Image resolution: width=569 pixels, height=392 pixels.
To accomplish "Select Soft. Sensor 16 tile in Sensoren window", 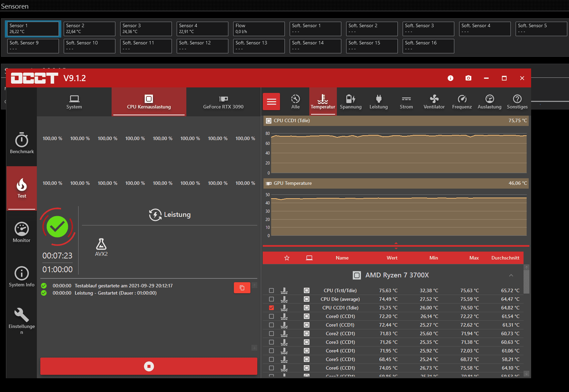I will 428,46.
